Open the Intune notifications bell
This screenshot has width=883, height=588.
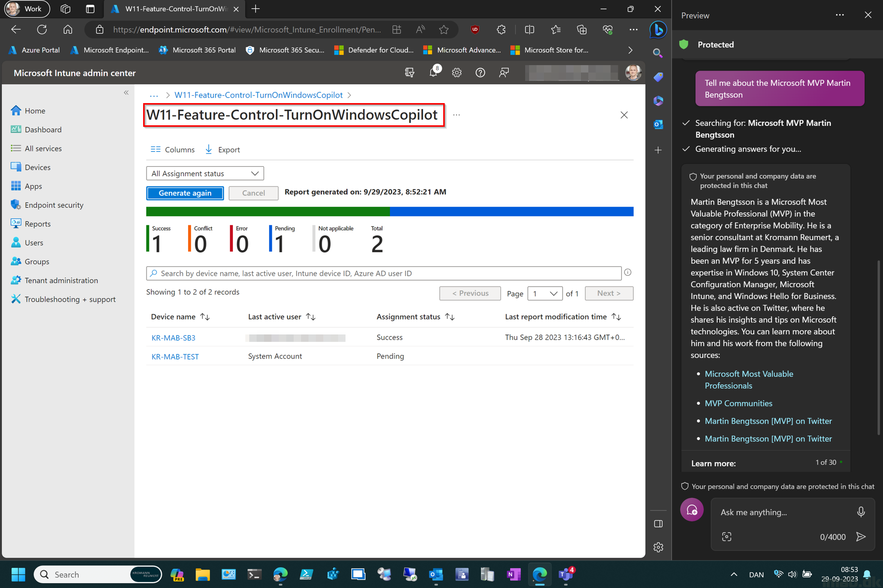point(433,73)
